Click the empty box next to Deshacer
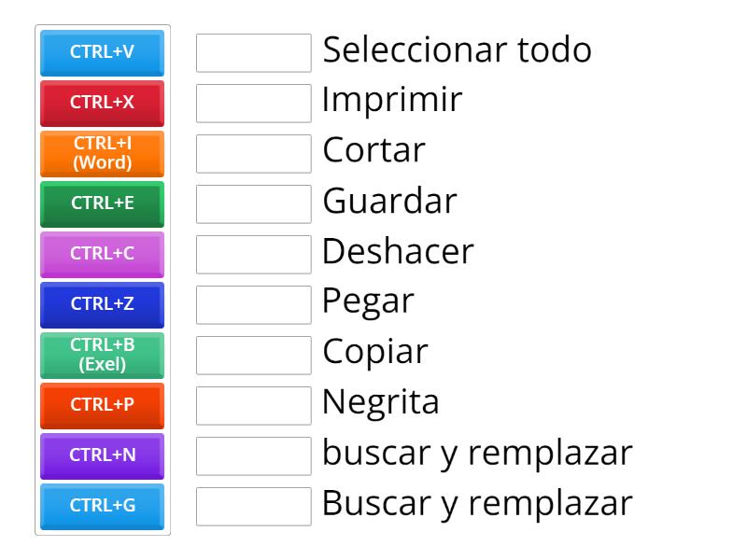This screenshot has width=747, height=560. [253, 255]
